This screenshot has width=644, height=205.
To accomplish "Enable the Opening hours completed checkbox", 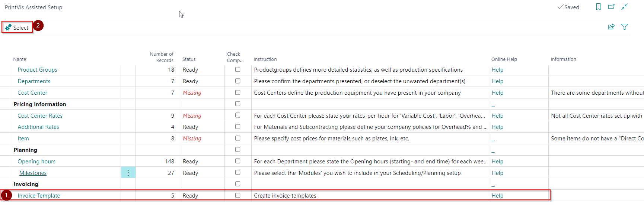I will point(237,161).
